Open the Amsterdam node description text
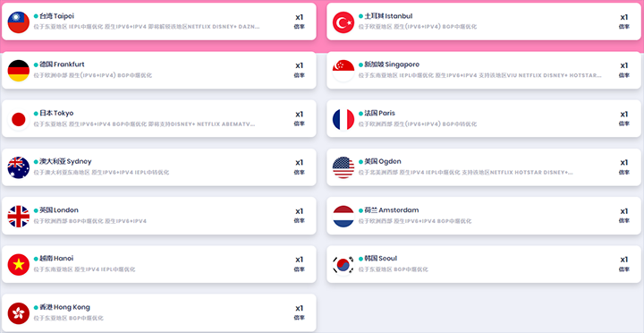The height and width of the screenshot is (333, 644). tap(415, 221)
